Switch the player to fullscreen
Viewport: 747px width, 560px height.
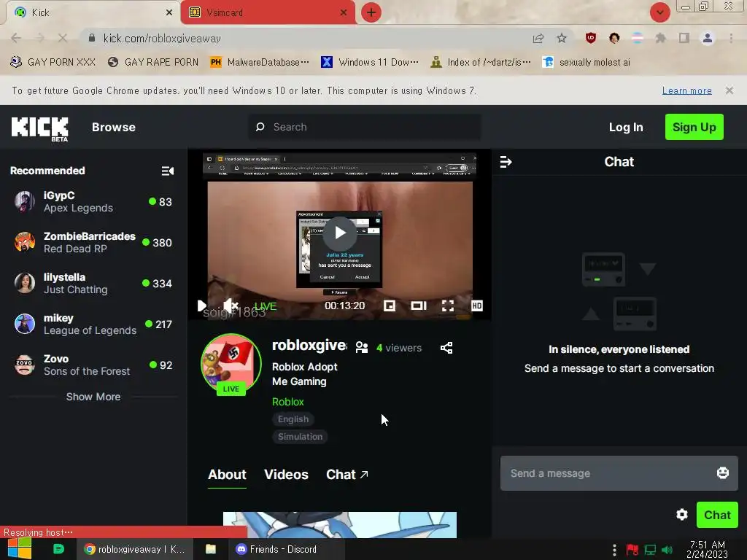point(447,306)
